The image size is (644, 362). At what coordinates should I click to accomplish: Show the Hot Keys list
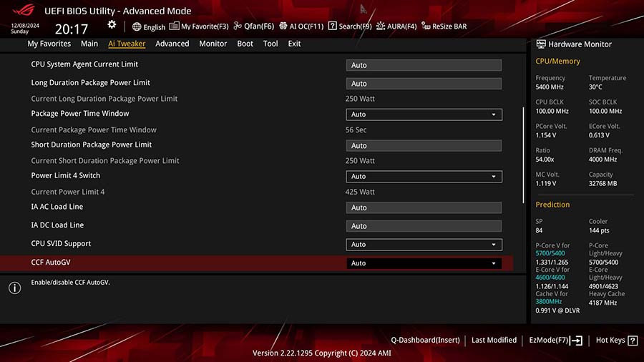(610, 341)
